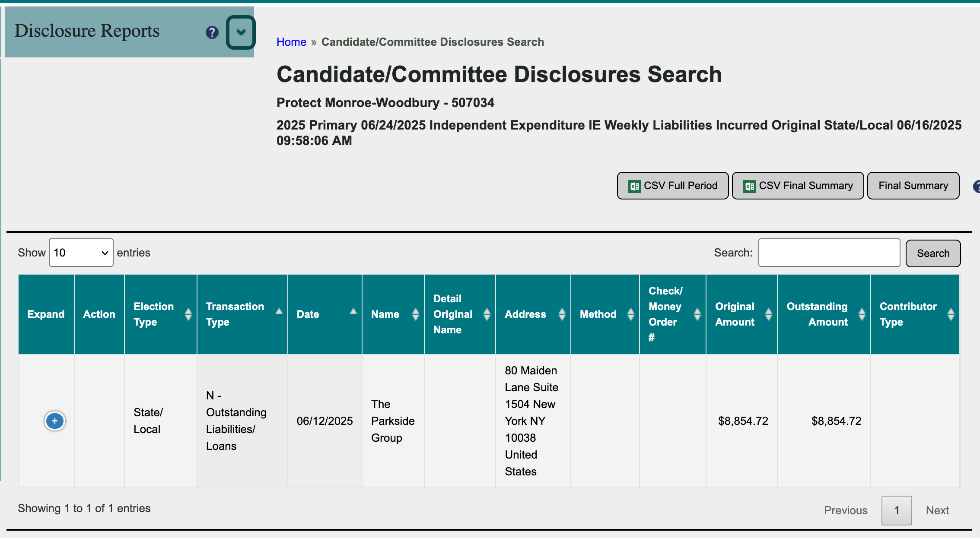This screenshot has width=980, height=538.
Task: Click the Expand column header
Action: point(46,314)
